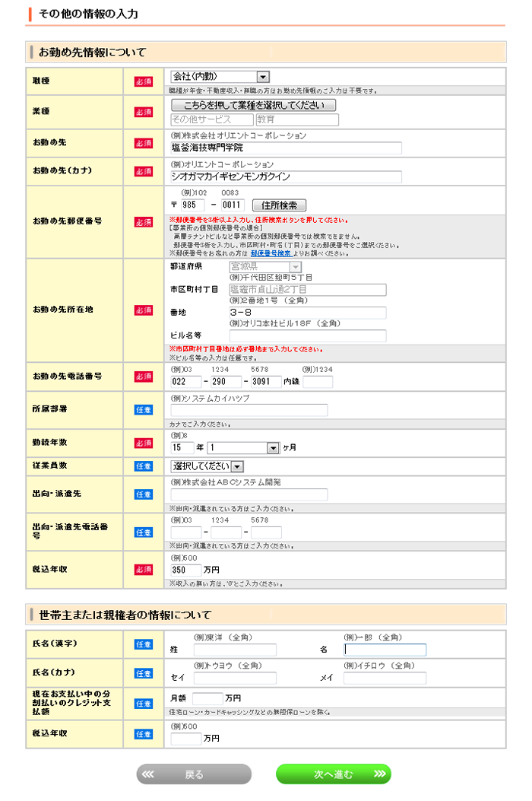Click the お勤め先情報について section heading
Screen dimensions: 532x801
click(93, 52)
